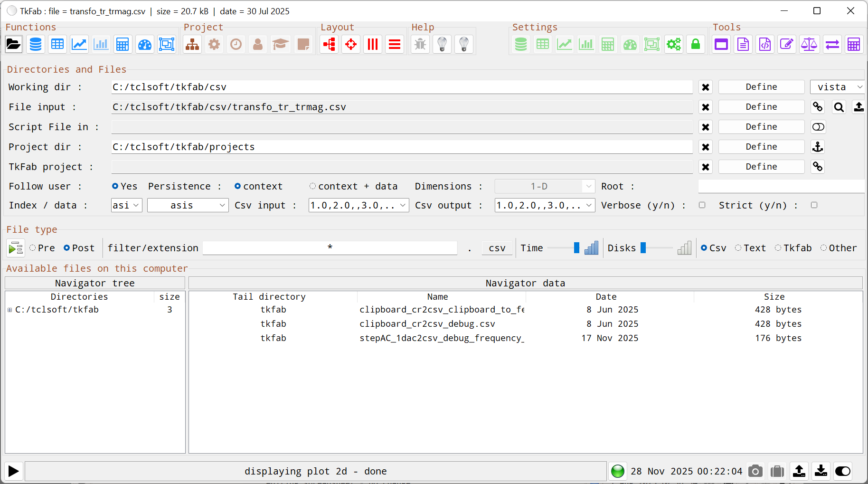The image size is (868, 484).
Task: Click the green padlock icon in Settings
Action: click(x=696, y=45)
